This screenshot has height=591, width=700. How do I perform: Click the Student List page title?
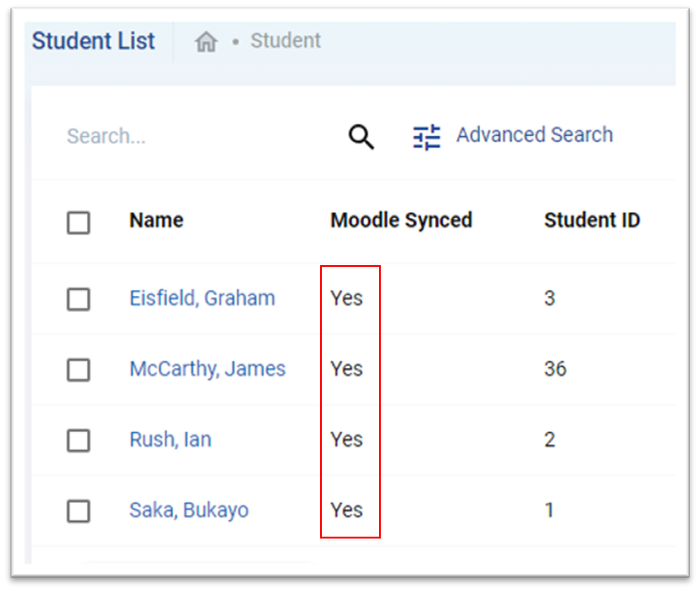tap(94, 41)
